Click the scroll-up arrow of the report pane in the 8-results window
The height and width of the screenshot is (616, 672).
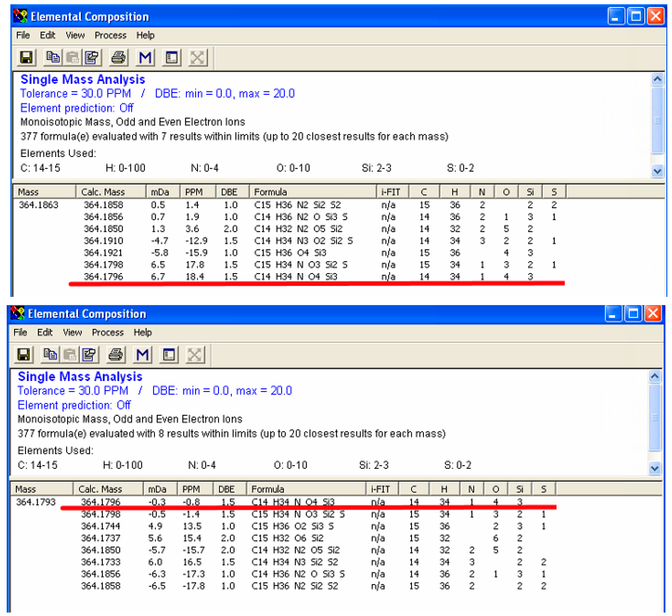pyautogui.click(x=655, y=376)
